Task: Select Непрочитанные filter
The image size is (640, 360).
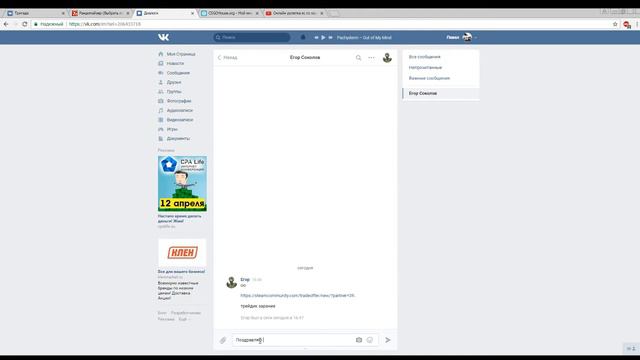Action: click(x=425, y=67)
